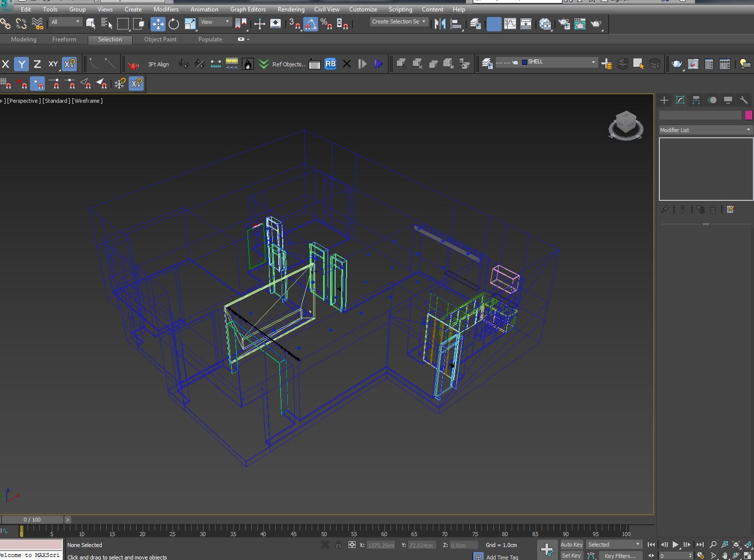Click the Auto Key button
The image size is (754, 560).
pyautogui.click(x=571, y=545)
